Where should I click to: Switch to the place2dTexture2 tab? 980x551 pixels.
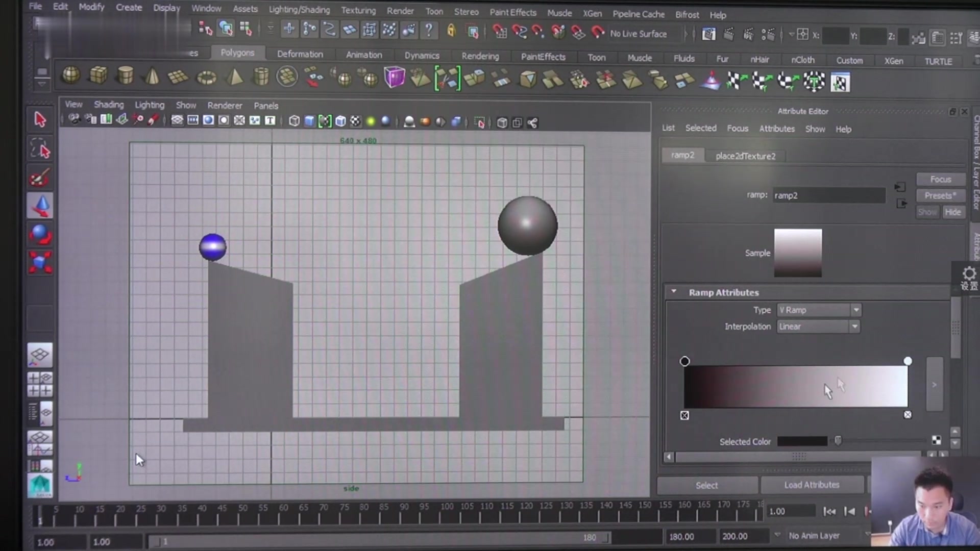(x=745, y=156)
